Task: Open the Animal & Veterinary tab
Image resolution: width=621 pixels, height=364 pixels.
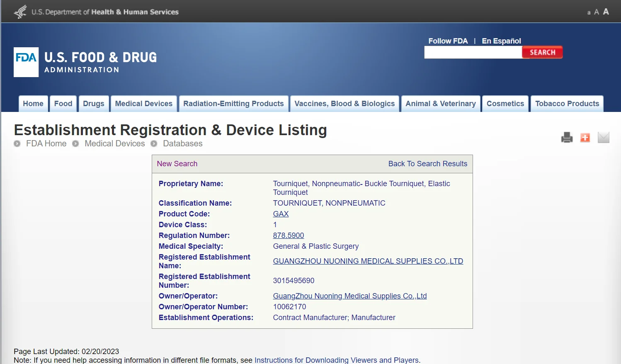Action: [x=441, y=104]
